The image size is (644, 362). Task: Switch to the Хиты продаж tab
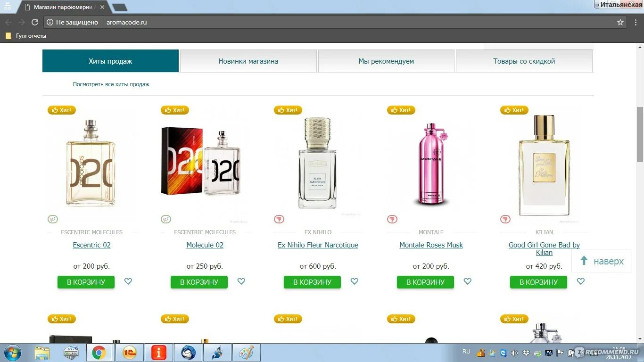[110, 61]
